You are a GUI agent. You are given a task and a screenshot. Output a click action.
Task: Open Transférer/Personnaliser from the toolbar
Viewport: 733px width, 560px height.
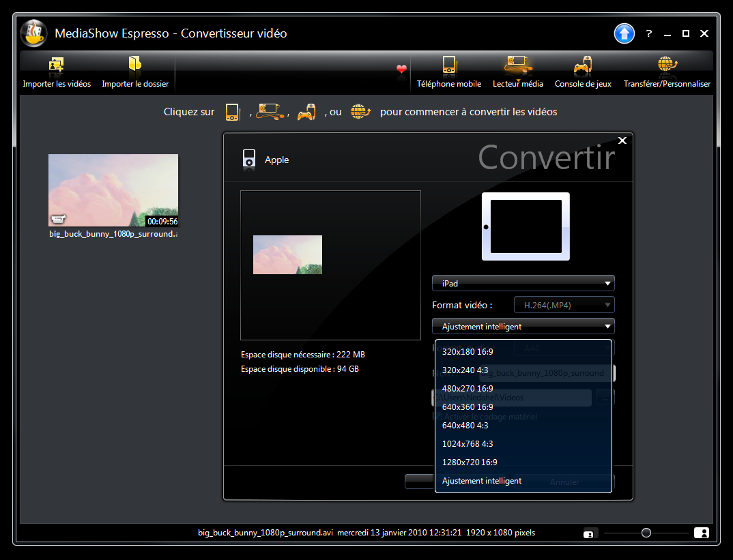pos(667,65)
